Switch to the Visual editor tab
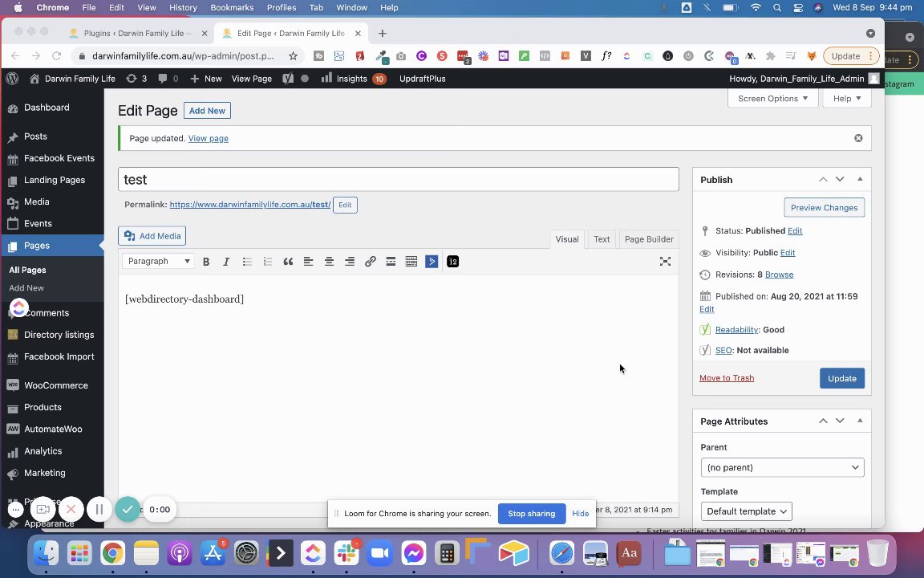 [567, 239]
